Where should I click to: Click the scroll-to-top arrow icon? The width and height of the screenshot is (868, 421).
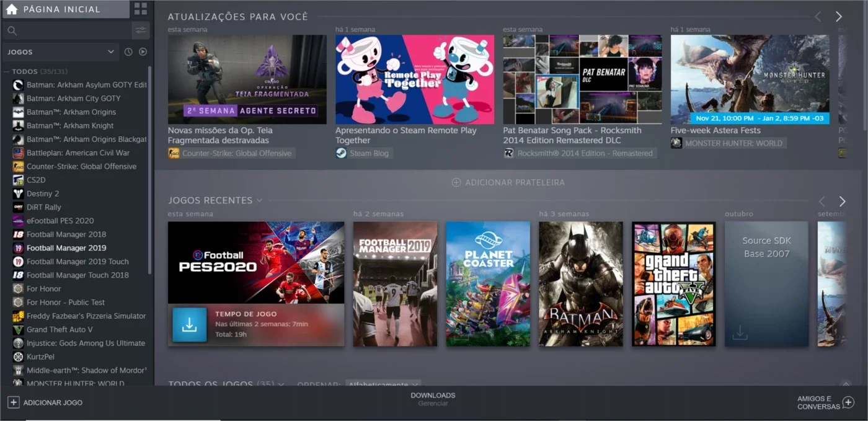click(846, 384)
